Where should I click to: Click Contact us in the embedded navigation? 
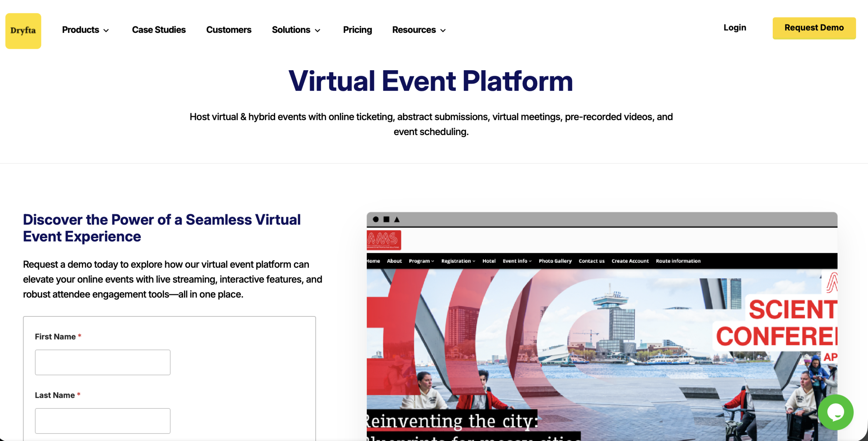[591, 261]
